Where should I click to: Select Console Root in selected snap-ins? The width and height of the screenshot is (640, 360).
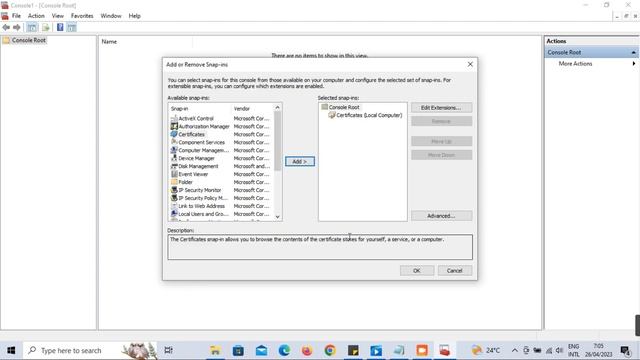[340, 107]
